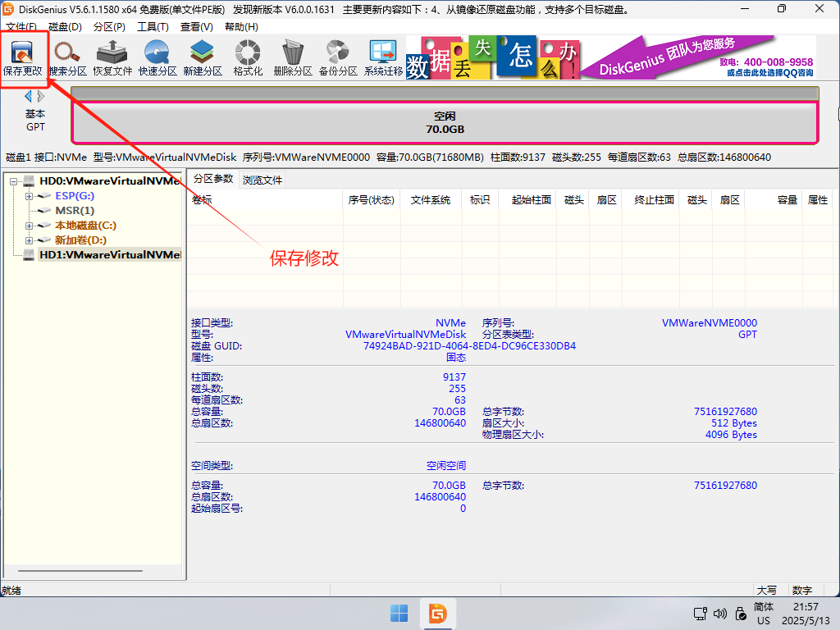The width and height of the screenshot is (840, 630).
Task: Click the 卷标 column header
Action: [265, 200]
